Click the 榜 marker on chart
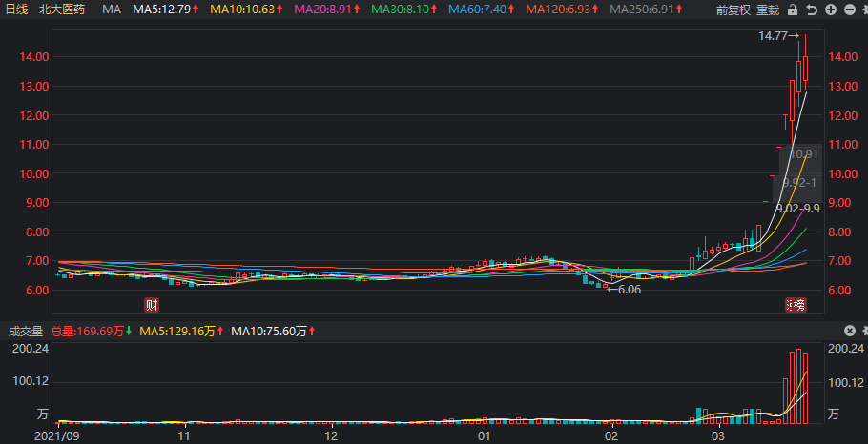The image size is (868, 444). (x=797, y=305)
